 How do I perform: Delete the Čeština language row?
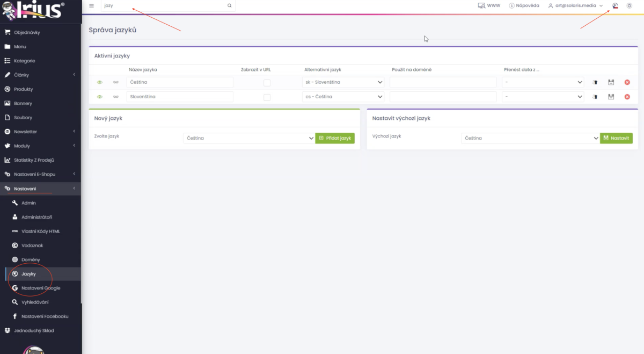point(627,82)
